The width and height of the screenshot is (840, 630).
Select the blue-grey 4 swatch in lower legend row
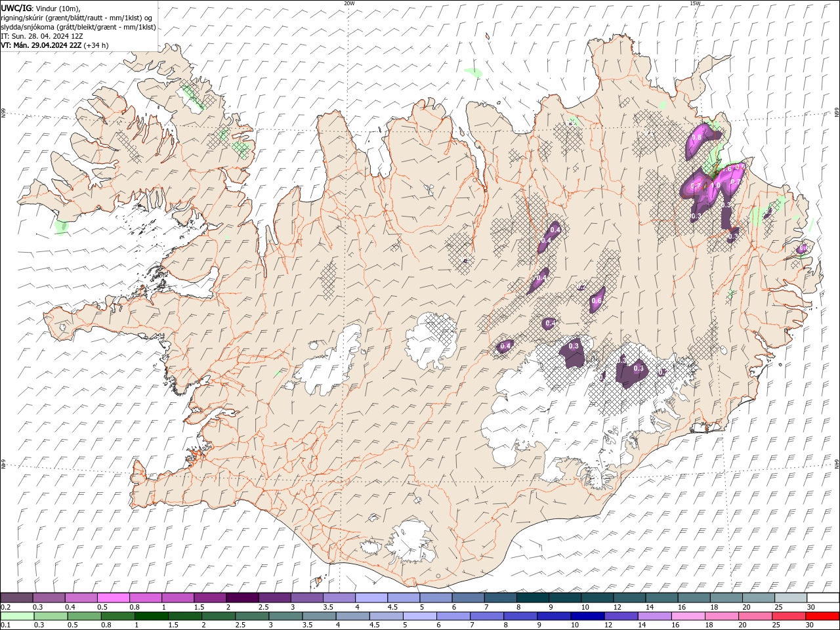tap(352, 616)
